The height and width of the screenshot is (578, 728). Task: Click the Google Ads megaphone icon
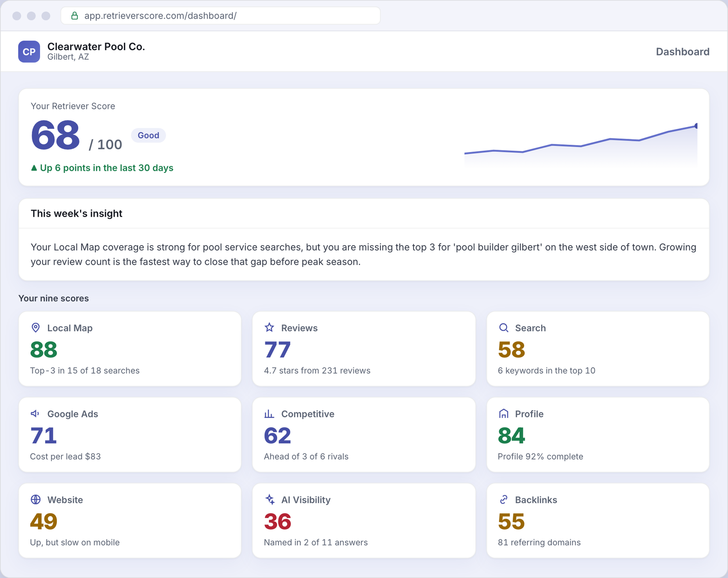coord(35,414)
